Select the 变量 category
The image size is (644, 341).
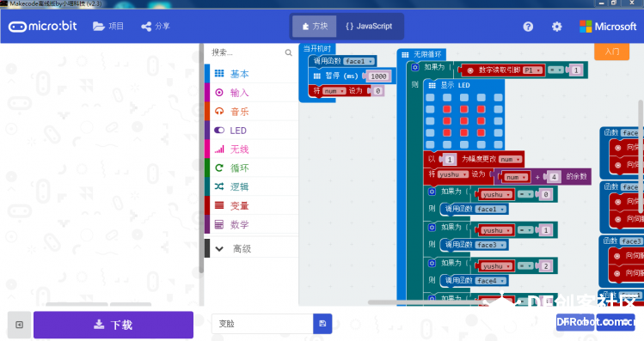251,206
